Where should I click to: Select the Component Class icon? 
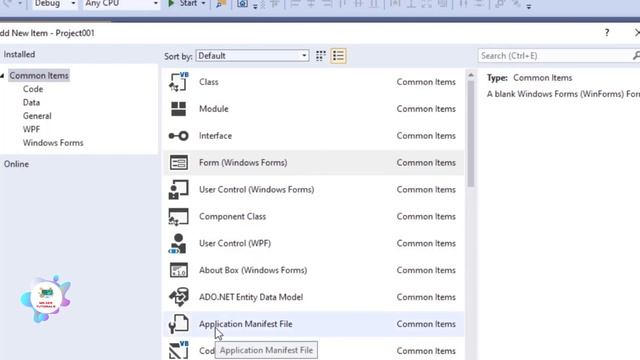click(178, 216)
